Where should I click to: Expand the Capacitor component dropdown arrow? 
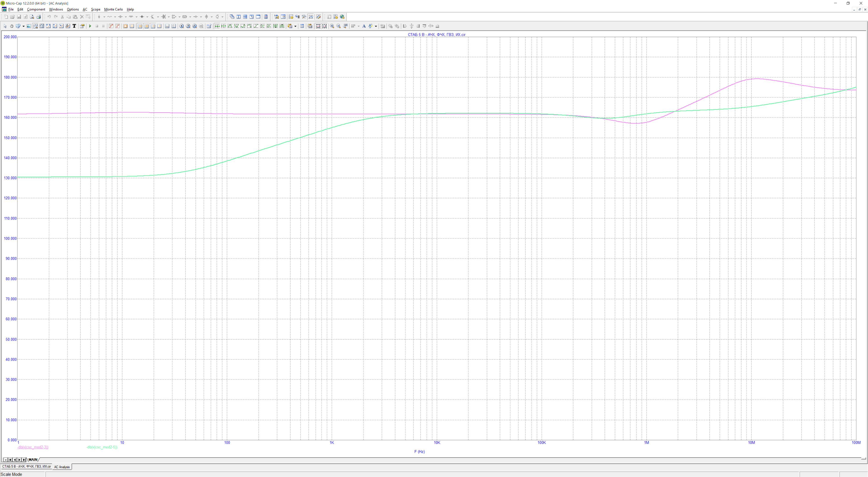(x=126, y=17)
